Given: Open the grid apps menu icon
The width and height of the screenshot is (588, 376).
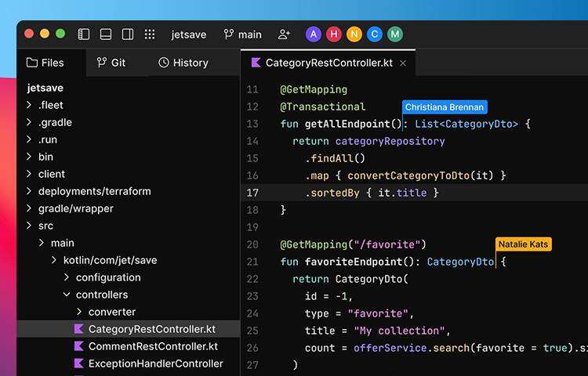Looking at the screenshot, I should pyautogui.click(x=150, y=34).
